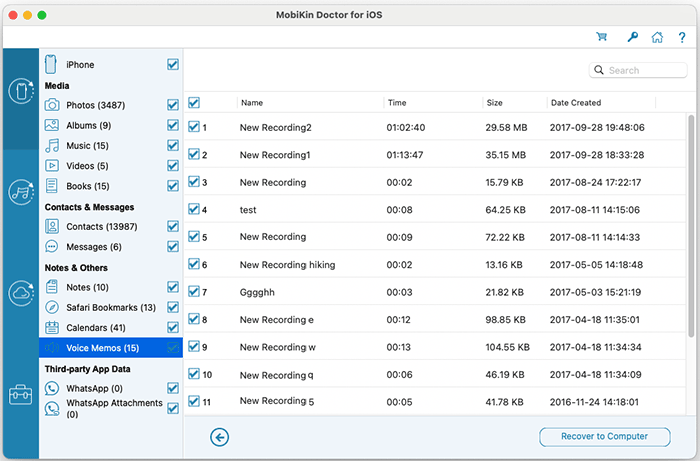Click the size value 29.58 MB
The image size is (700, 461).
pyautogui.click(x=506, y=128)
